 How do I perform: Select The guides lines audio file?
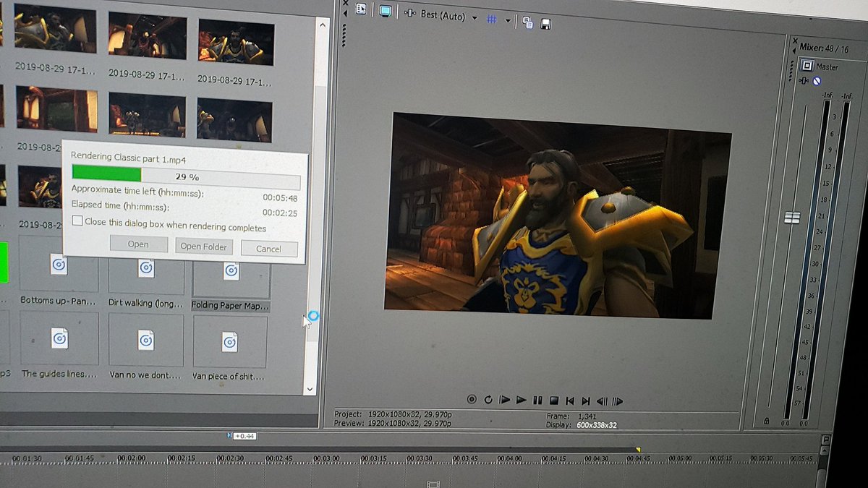pyautogui.click(x=59, y=347)
